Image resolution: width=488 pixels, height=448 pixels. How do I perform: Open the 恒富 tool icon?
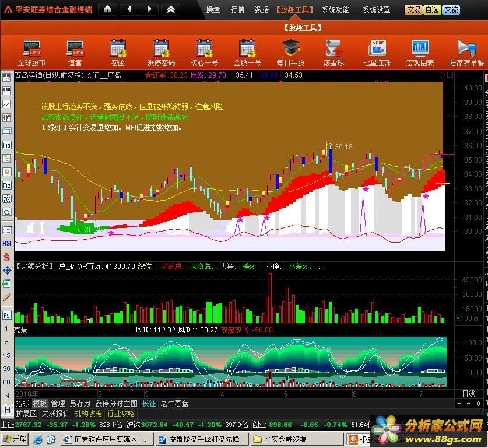pos(75,53)
